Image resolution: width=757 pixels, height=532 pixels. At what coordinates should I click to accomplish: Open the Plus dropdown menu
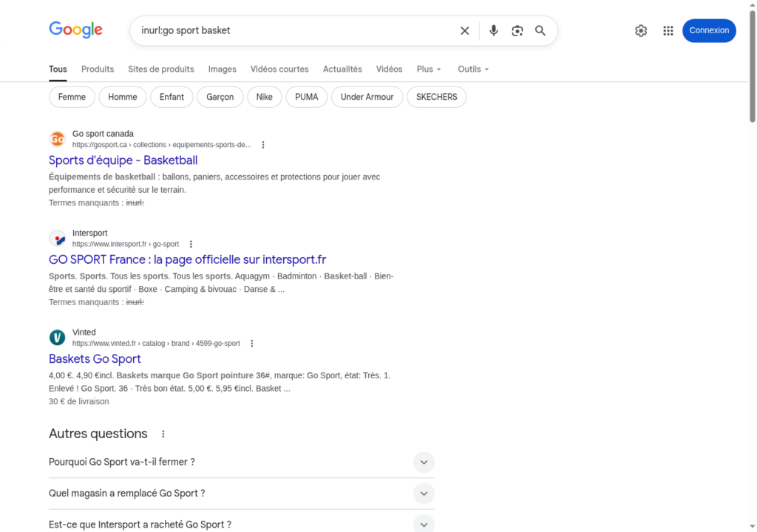pyautogui.click(x=429, y=69)
